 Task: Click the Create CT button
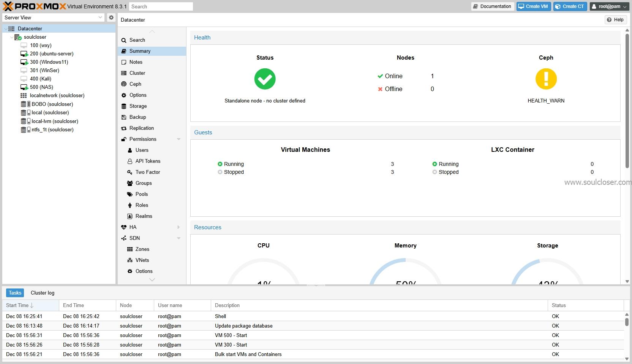(x=570, y=6)
